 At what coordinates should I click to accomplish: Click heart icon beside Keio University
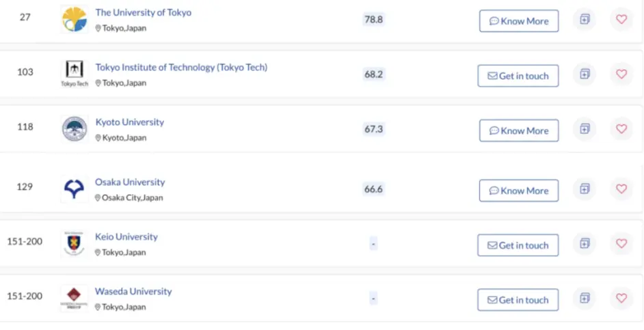click(x=621, y=243)
